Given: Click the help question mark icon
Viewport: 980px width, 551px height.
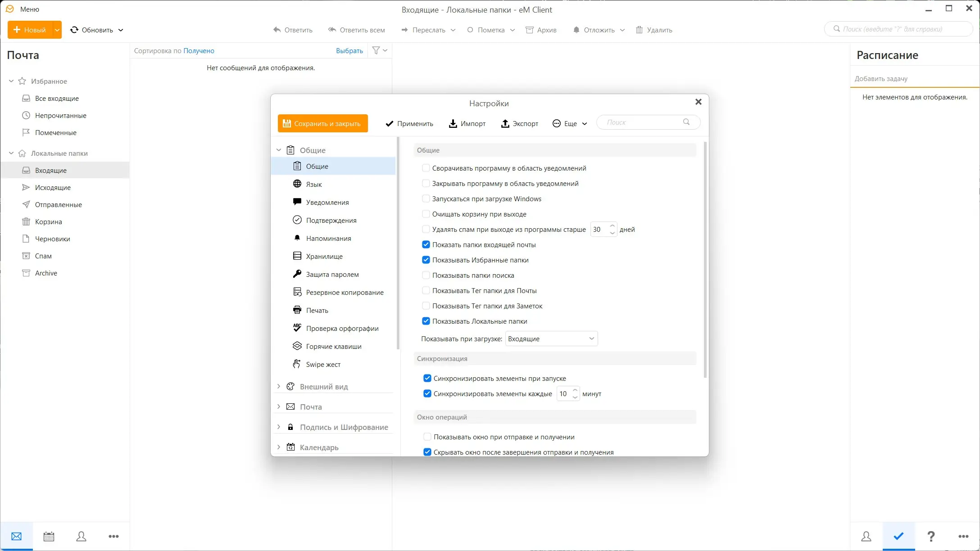Looking at the screenshot, I should point(931,536).
